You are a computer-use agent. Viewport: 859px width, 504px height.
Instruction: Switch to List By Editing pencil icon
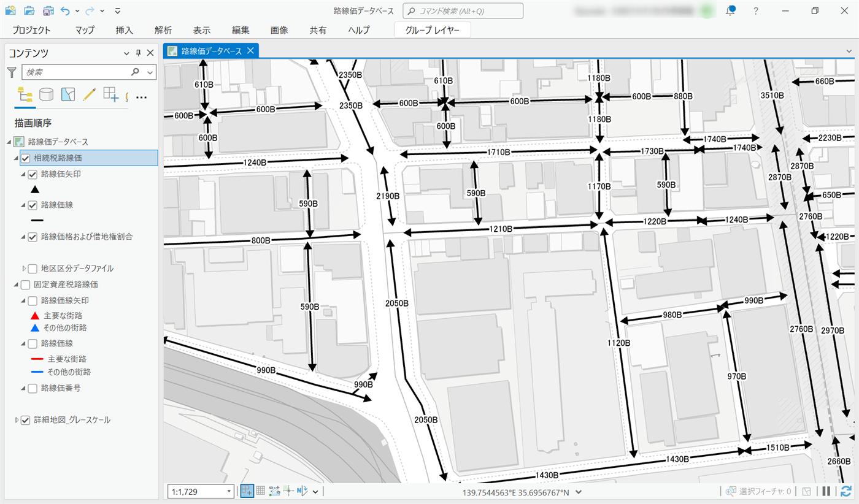(90, 94)
